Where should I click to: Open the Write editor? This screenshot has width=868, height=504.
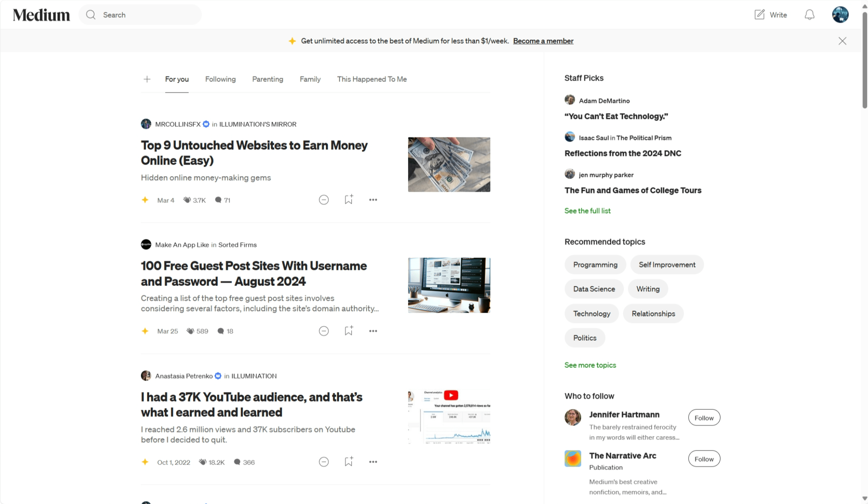[770, 14]
